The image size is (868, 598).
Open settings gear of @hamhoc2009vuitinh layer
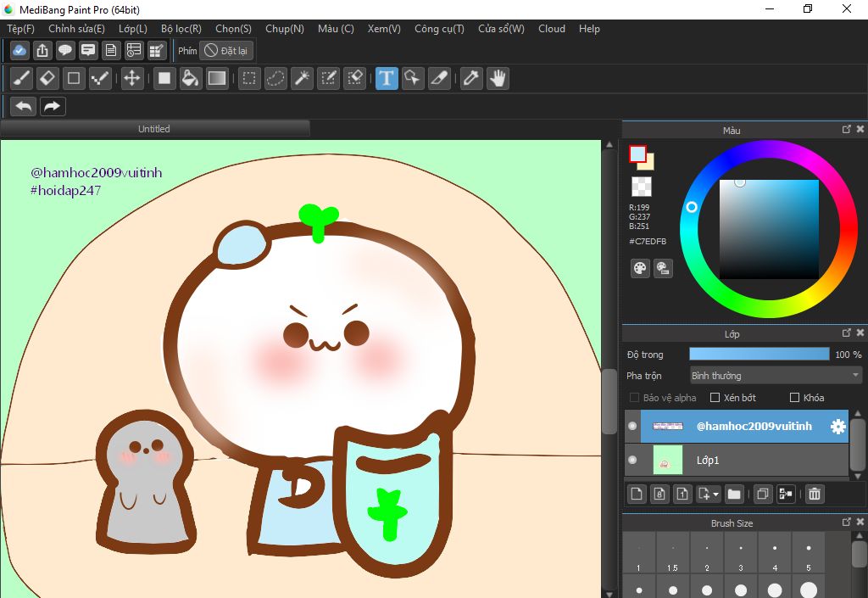(x=838, y=427)
